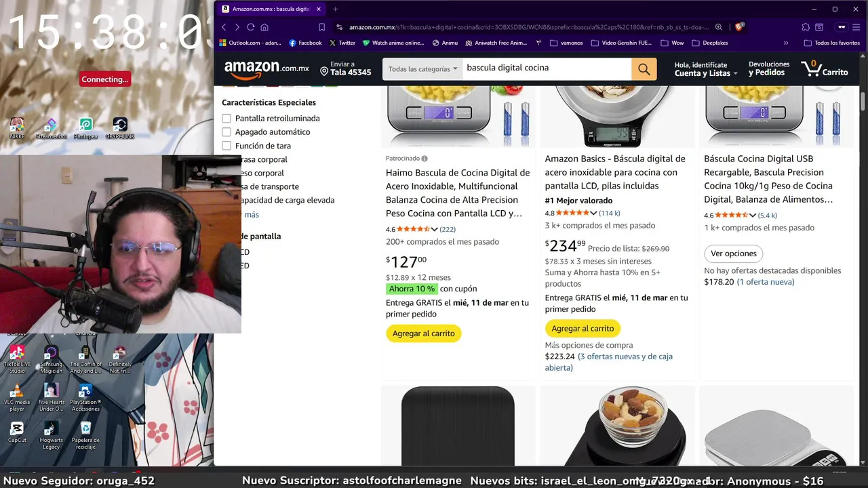Tick the Función de tara checkbox
The width and height of the screenshot is (868, 488).
pyautogui.click(x=226, y=146)
